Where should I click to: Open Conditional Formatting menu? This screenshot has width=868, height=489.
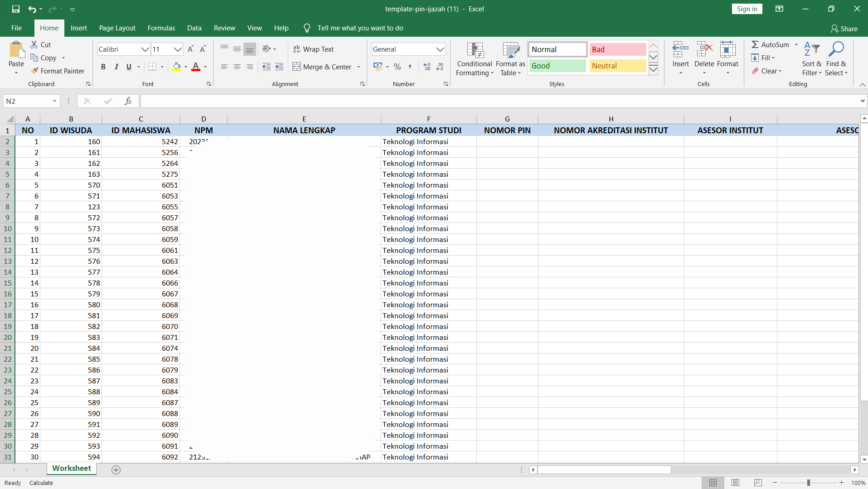(x=474, y=59)
